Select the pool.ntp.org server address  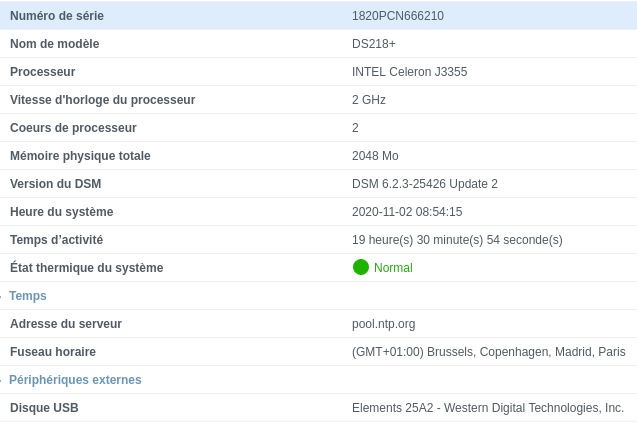tap(383, 324)
